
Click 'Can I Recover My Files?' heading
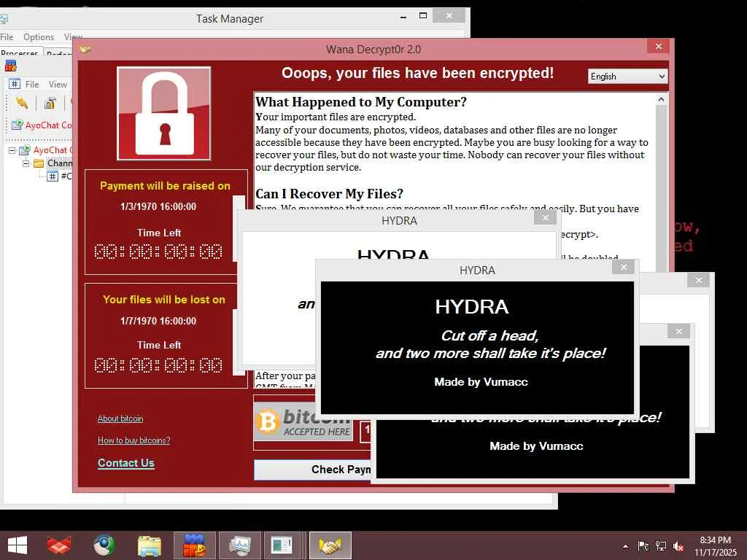click(329, 194)
